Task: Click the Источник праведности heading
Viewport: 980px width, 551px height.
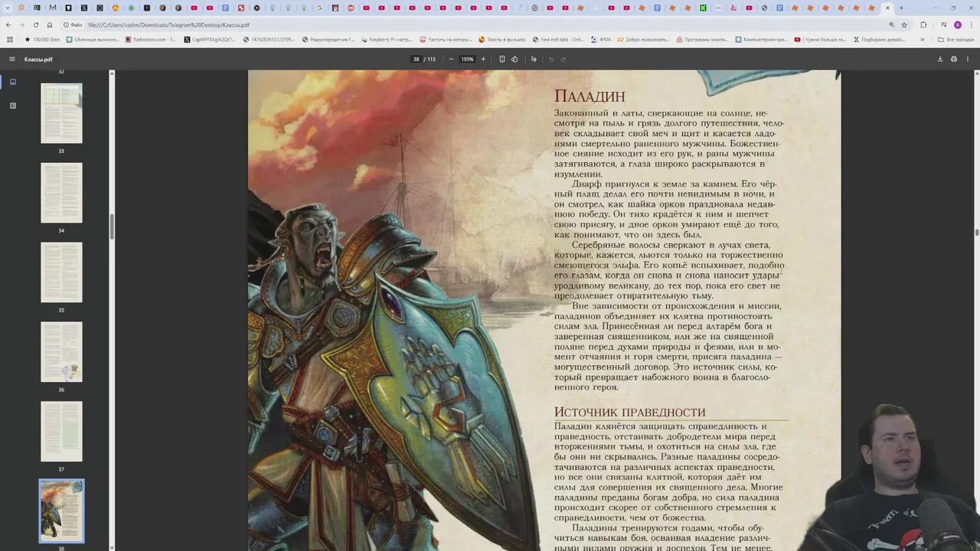Action: pyautogui.click(x=629, y=412)
